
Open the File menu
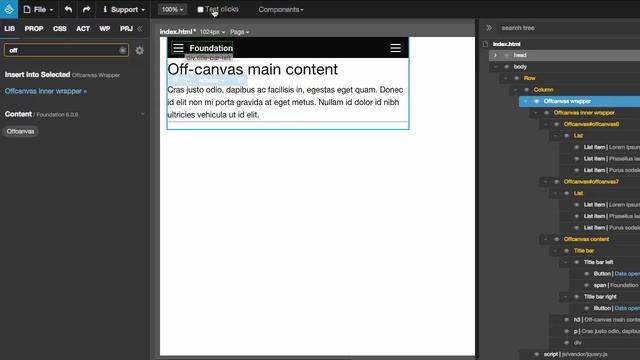[x=38, y=9]
